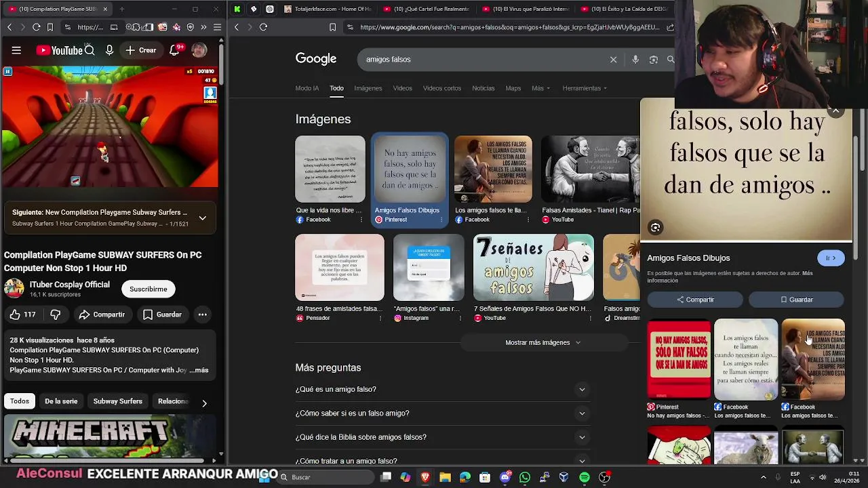Open Amigos Falsos Dibujos Pinterest thumbnail

tap(410, 169)
